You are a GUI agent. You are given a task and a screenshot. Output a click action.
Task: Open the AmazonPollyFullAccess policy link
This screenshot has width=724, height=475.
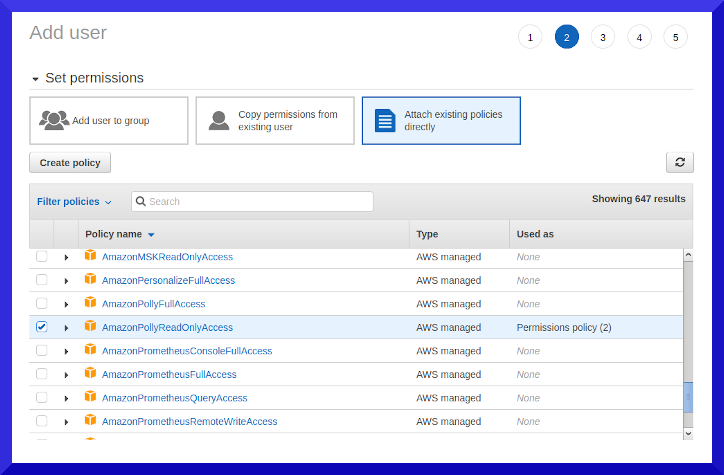pyautogui.click(x=153, y=304)
